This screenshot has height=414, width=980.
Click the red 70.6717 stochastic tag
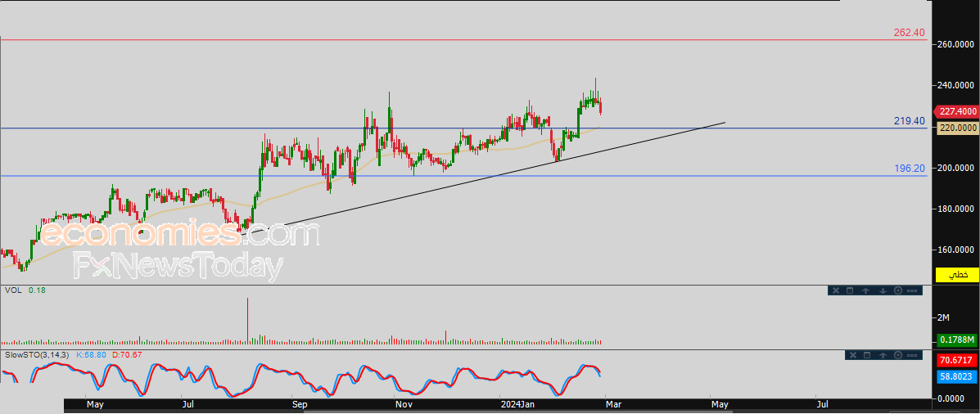(957, 361)
